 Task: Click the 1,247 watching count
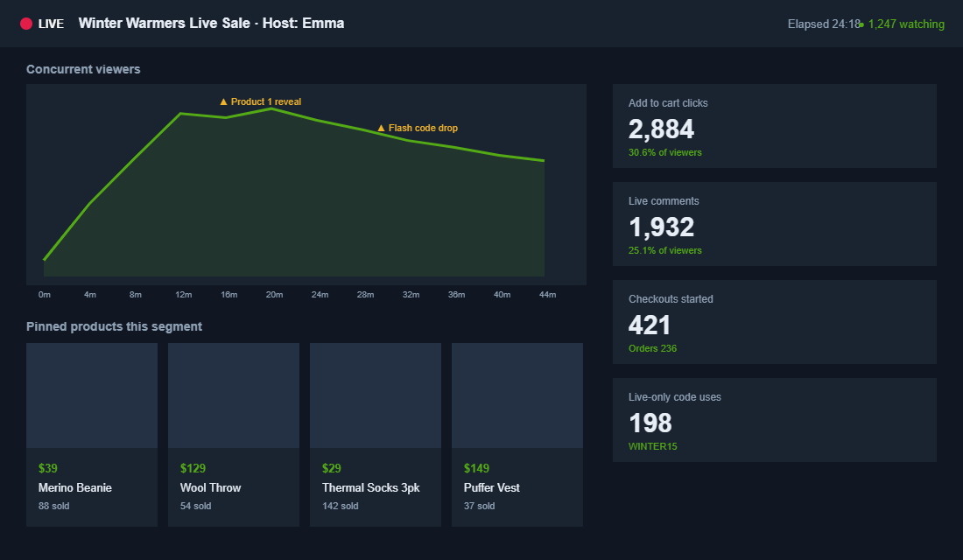(x=906, y=24)
